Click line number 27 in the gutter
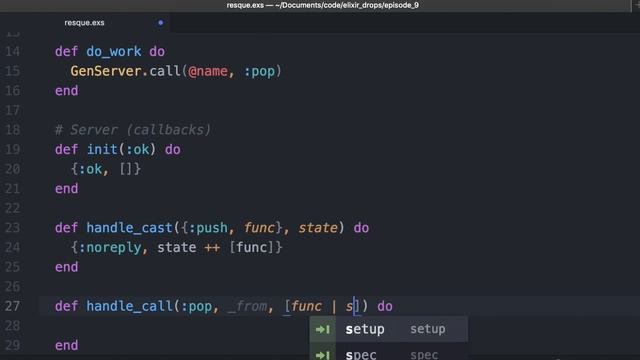The image size is (640, 360). pyautogui.click(x=12, y=307)
